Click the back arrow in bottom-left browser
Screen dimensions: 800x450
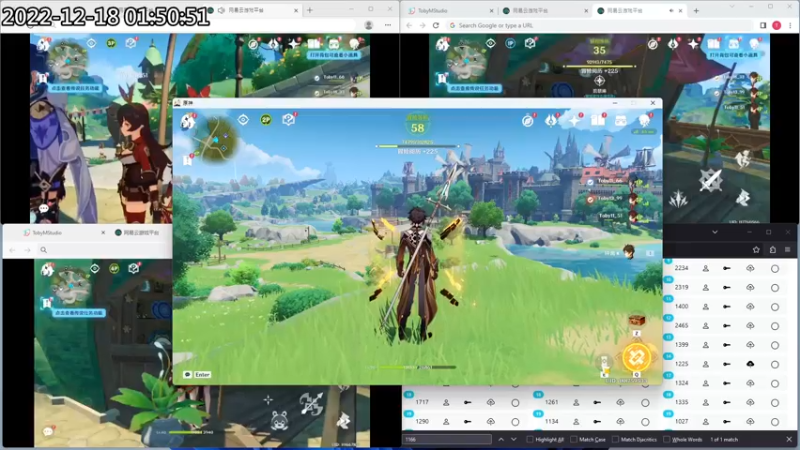[13, 250]
